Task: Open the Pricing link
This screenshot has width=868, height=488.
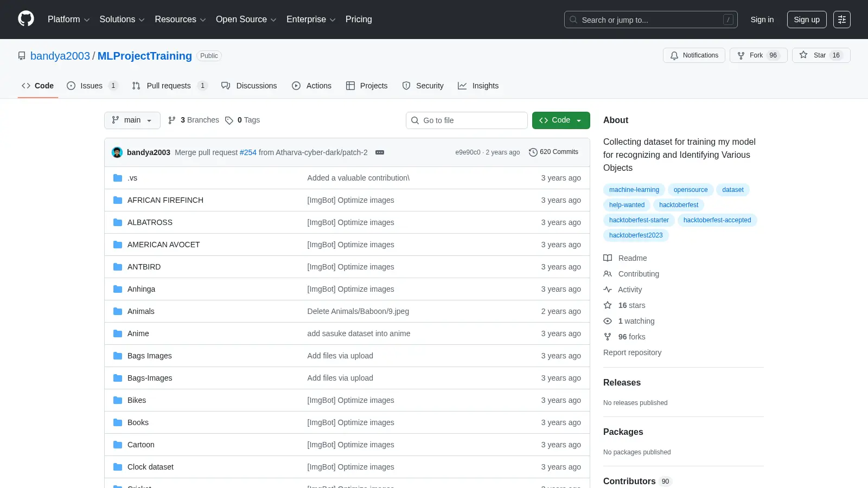Action: 359,20
